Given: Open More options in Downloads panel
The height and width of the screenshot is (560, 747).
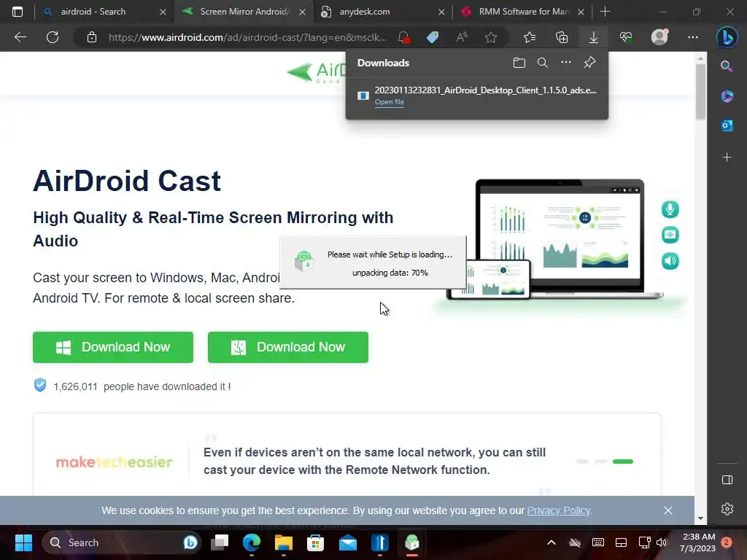Looking at the screenshot, I should pos(565,63).
